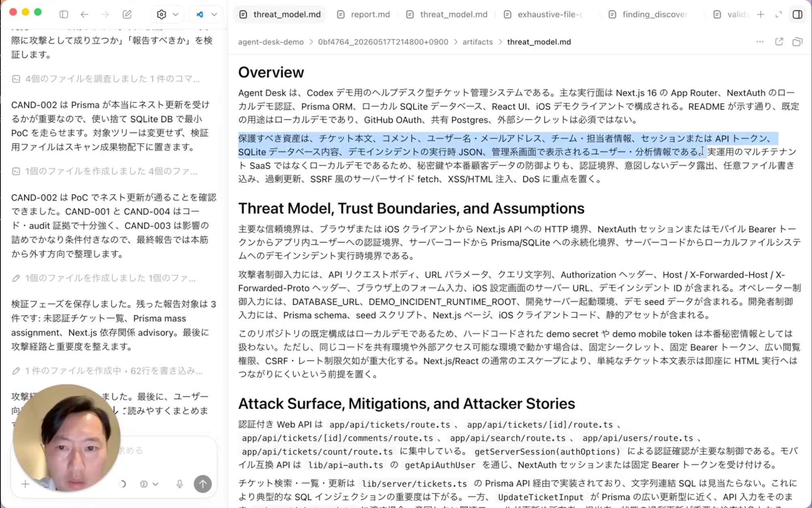
Task: Click UpdateTicketInput code text
Action: click(x=540, y=497)
